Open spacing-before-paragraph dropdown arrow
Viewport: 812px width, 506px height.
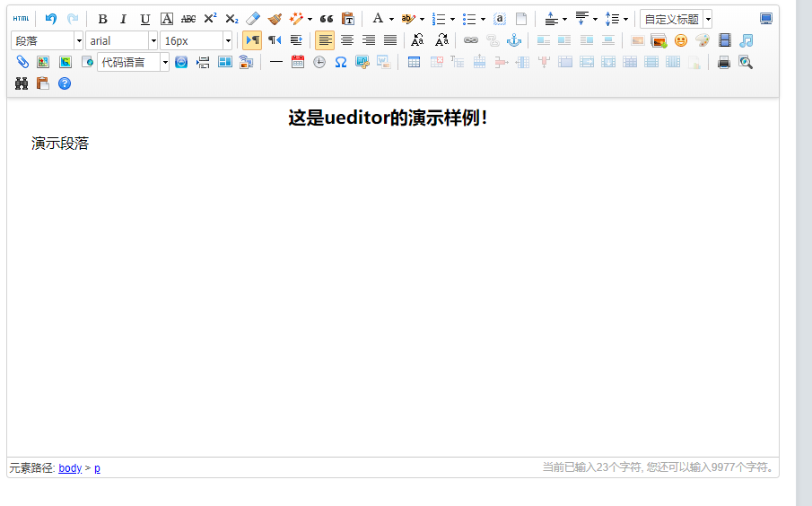pyautogui.click(x=564, y=19)
